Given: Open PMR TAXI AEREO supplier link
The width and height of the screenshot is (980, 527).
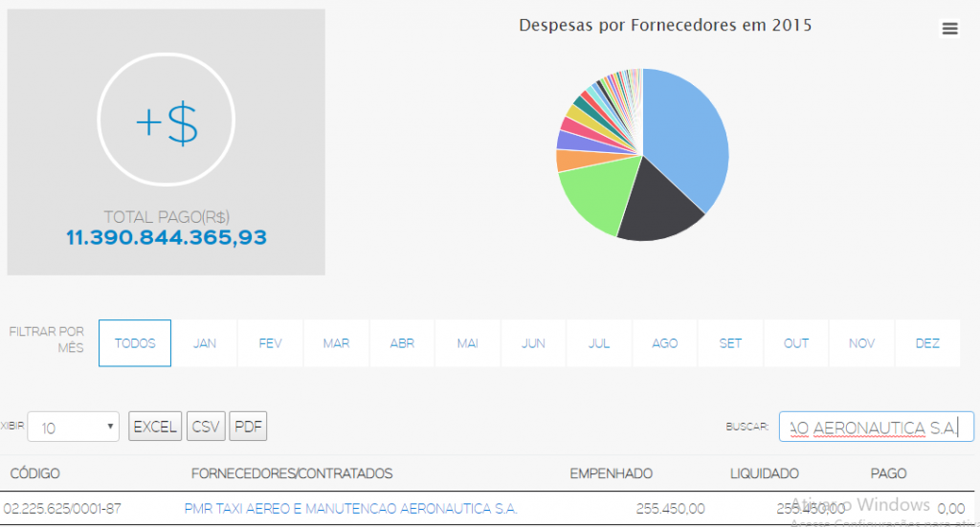Looking at the screenshot, I should pos(350,509).
